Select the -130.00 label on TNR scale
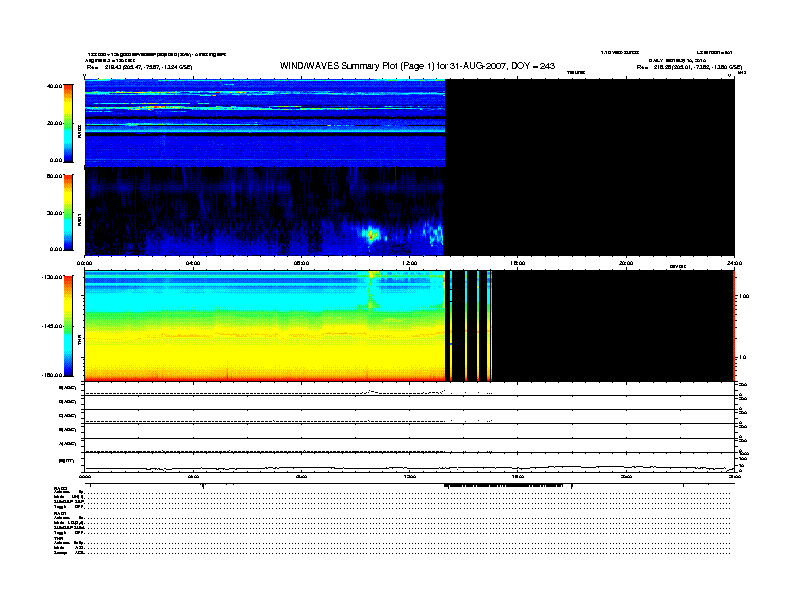The width and height of the screenshot is (792, 612). [52, 277]
